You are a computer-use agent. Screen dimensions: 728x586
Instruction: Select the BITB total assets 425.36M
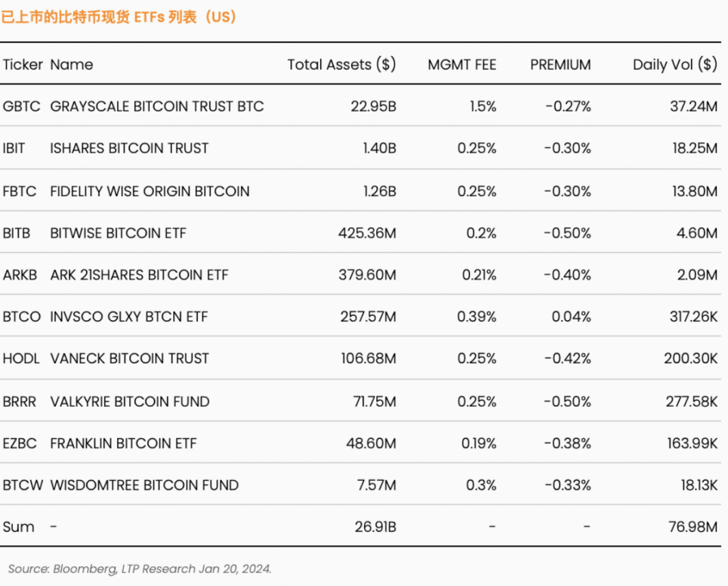(367, 233)
